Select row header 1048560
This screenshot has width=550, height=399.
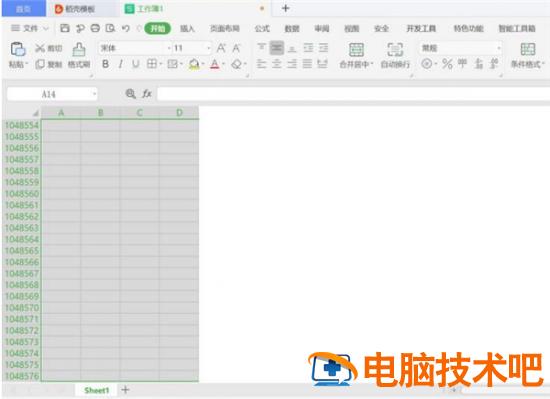(22, 194)
